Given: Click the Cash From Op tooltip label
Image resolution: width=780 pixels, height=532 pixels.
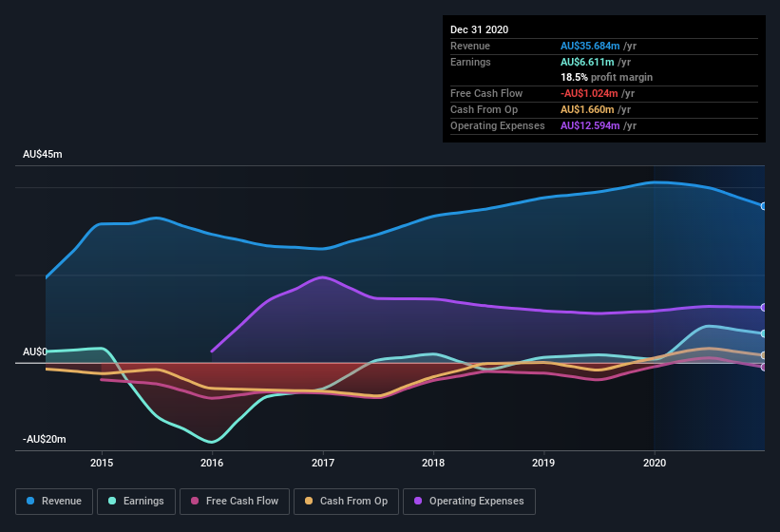Looking at the screenshot, I should pos(484,109).
